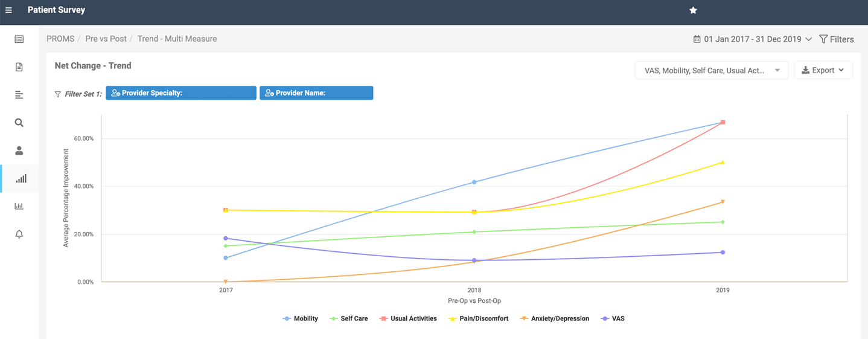868x339 pixels.
Task: Open the date range picker
Action: [x=752, y=39]
